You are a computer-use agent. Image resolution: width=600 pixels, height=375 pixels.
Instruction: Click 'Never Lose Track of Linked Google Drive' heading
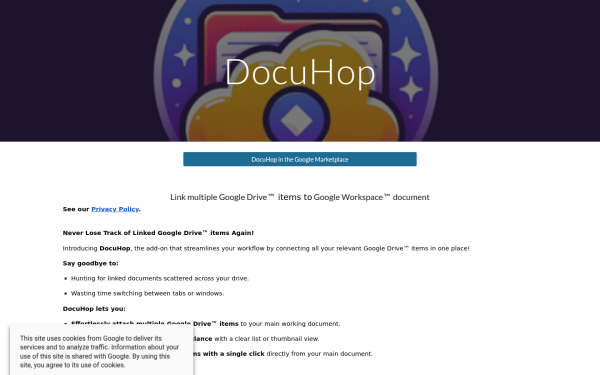158,233
